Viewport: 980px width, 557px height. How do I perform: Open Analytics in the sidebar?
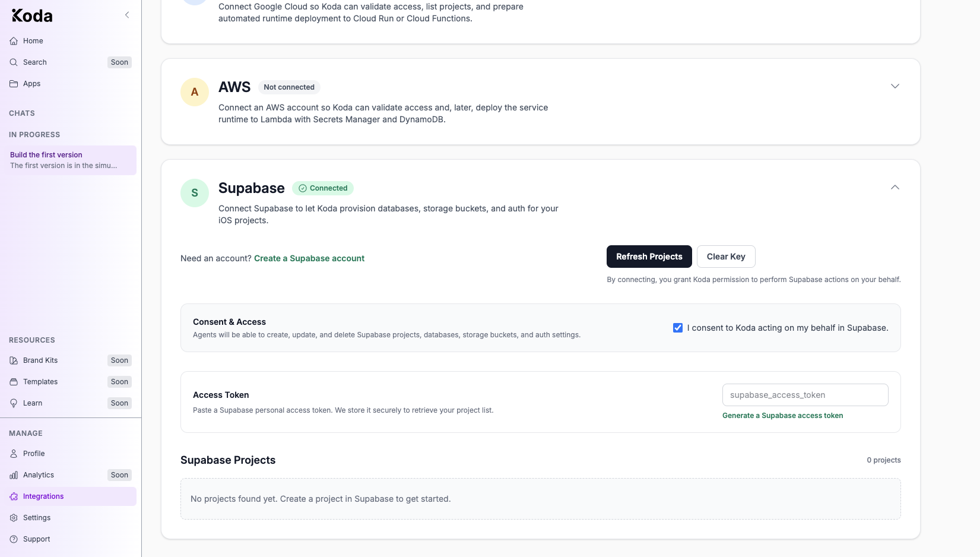coord(71,475)
